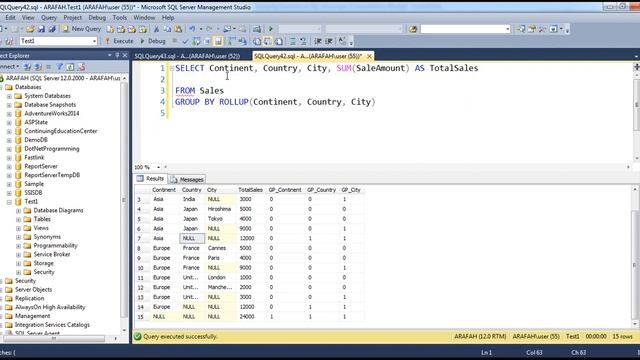Toggle Include Client Statistics
This screenshot has height=360, width=640.
point(243,41)
